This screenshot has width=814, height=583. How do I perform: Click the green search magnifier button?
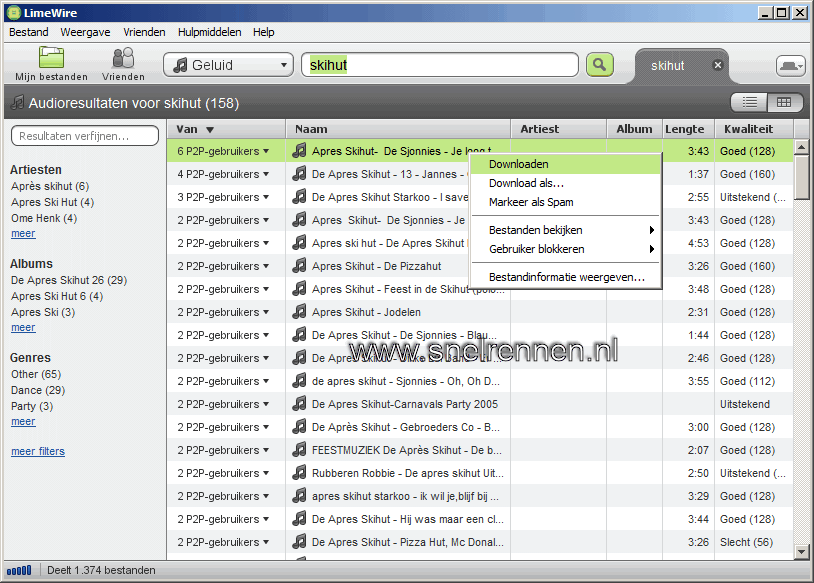coord(600,65)
